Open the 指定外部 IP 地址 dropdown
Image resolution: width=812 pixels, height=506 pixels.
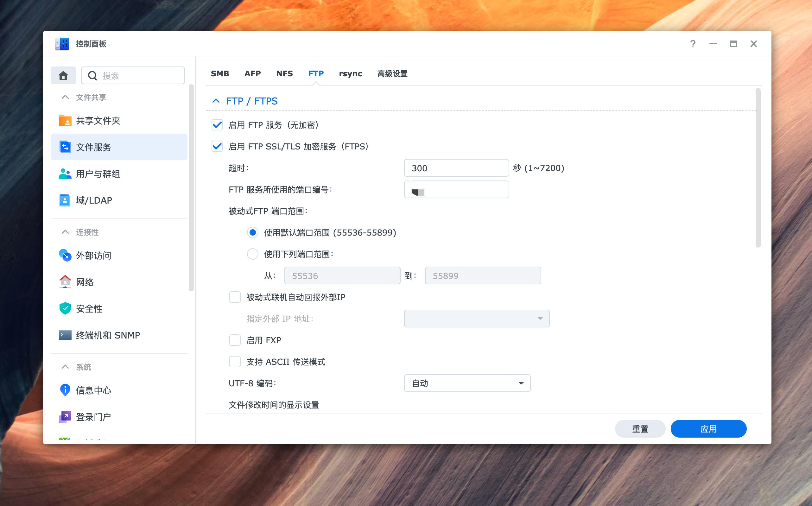[x=477, y=318]
